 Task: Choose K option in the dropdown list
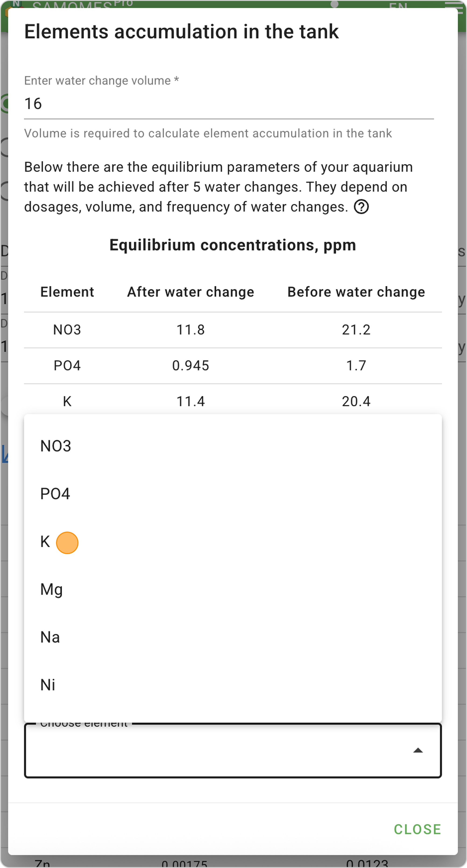coord(45,542)
